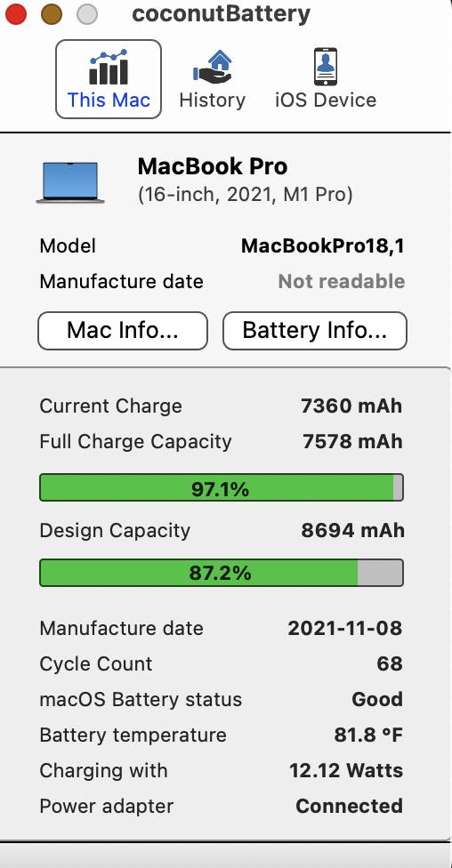Click the 87.2% design capacity bar
The width and height of the screenshot is (452, 868).
(x=221, y=573)
